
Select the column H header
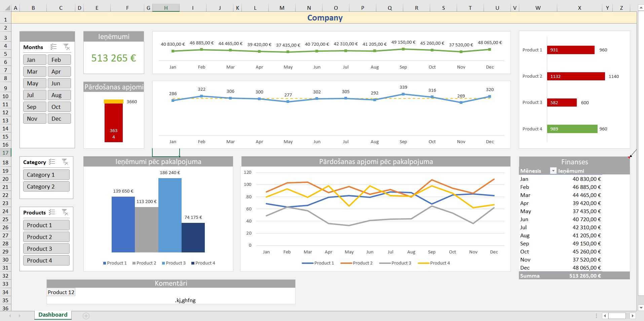point(166,8)
